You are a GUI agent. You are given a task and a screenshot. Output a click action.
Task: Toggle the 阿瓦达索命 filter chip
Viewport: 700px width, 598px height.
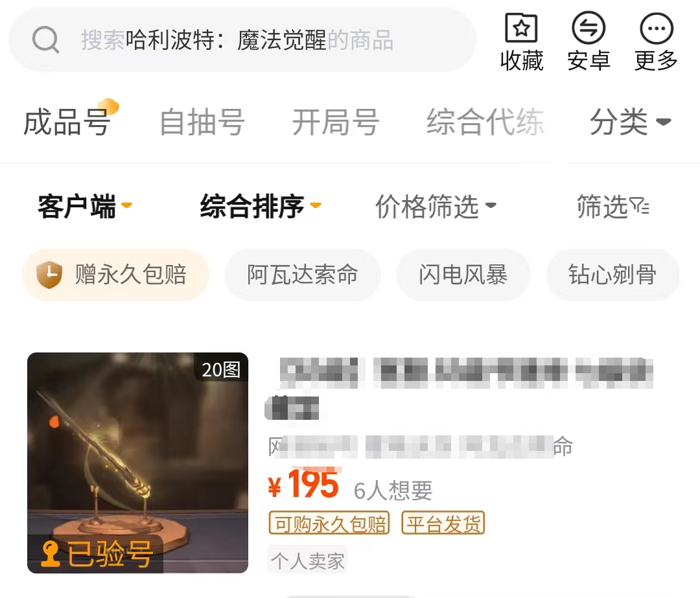click(302, 275)
